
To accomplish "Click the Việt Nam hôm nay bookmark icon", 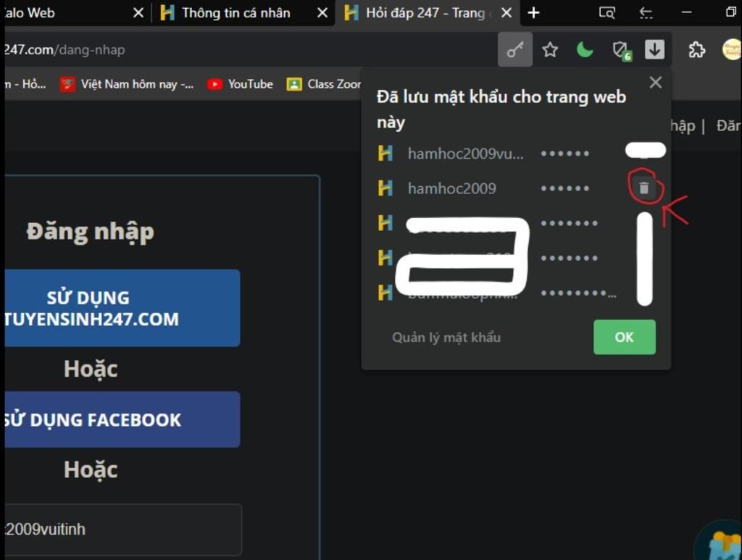I will click(67, 85).
